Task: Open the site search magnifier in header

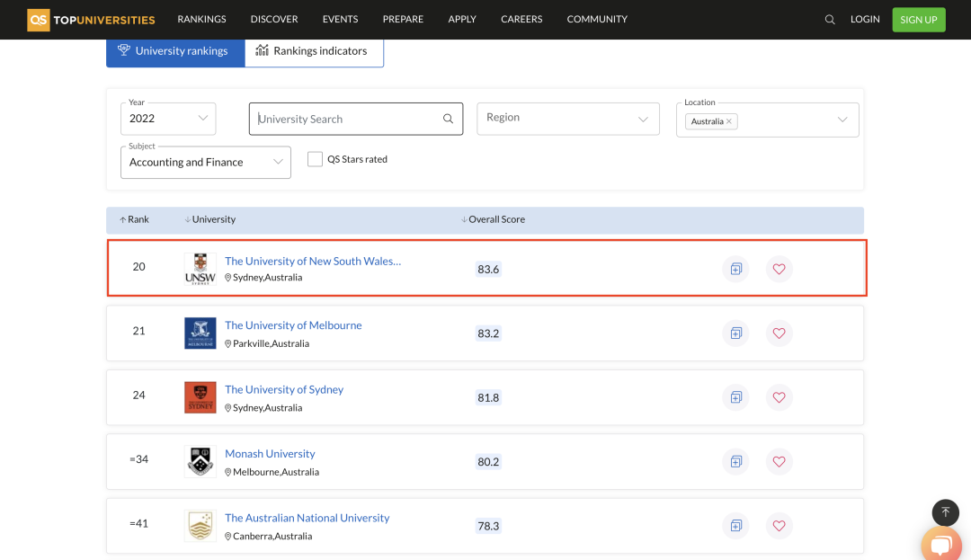Action: [x=830, y=20]
